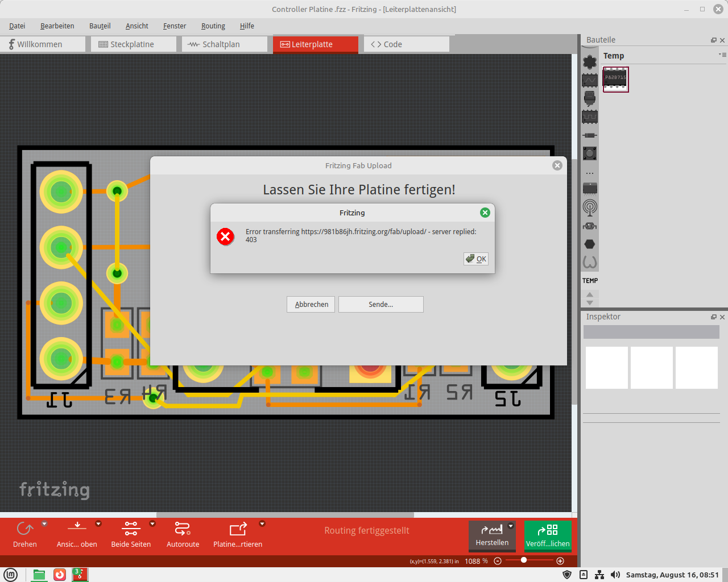Switch to the Schaltplan tab
The height and width of the screenshot is (582, 728).
coord(225,44)
